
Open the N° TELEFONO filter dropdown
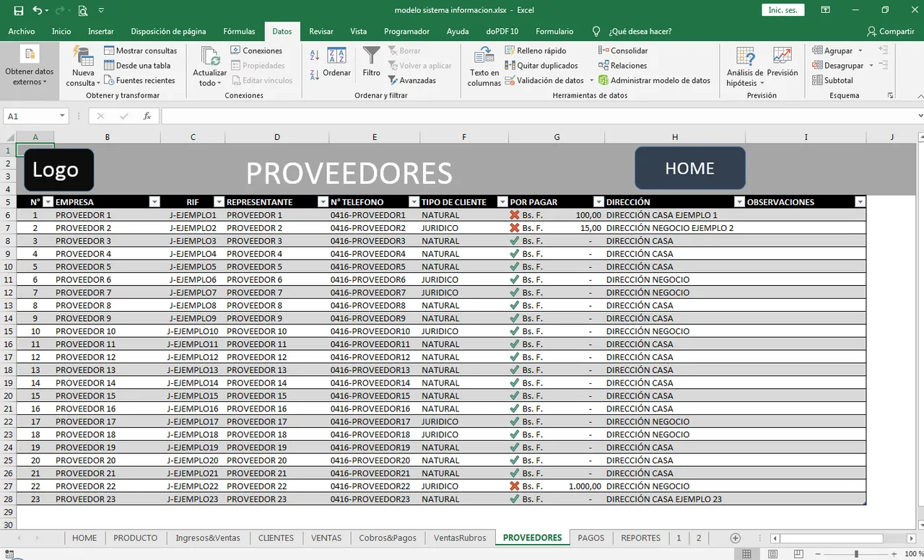(414, 202)
